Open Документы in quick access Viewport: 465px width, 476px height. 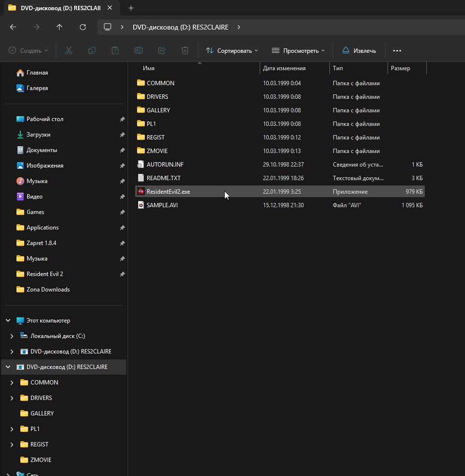point(42,150)
